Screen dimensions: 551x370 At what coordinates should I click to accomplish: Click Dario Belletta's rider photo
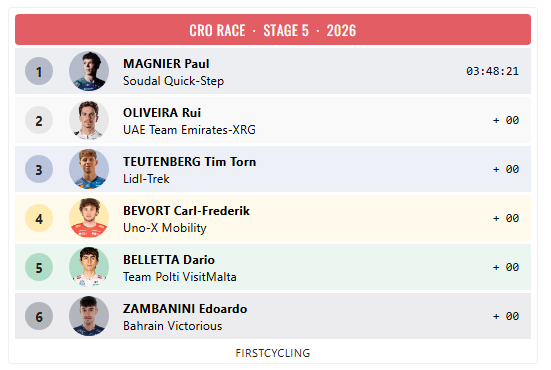point(89,267)
